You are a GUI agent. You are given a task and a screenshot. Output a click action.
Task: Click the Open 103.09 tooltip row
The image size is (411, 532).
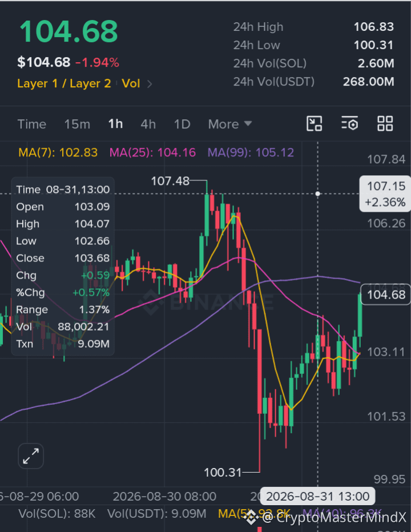coord(63,207)
